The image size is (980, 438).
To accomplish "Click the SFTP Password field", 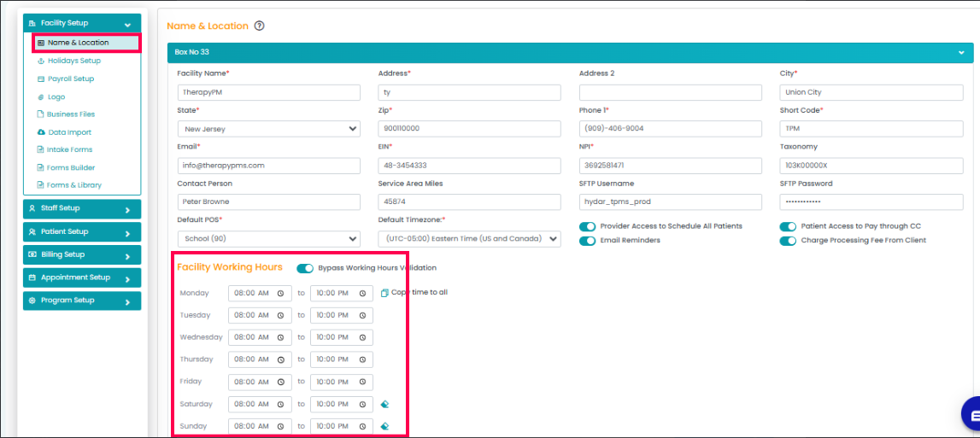I will [871, 202].
